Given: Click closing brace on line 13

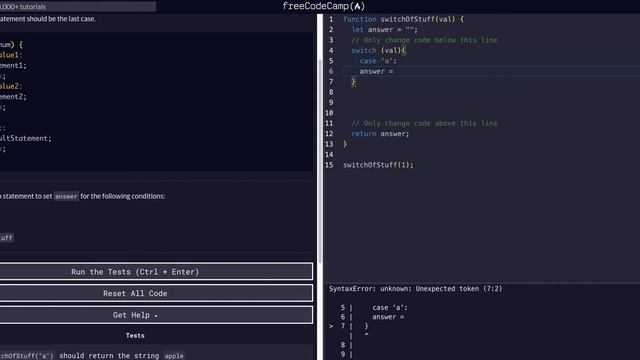Looking at the screenshot, I should pos(345,144).
